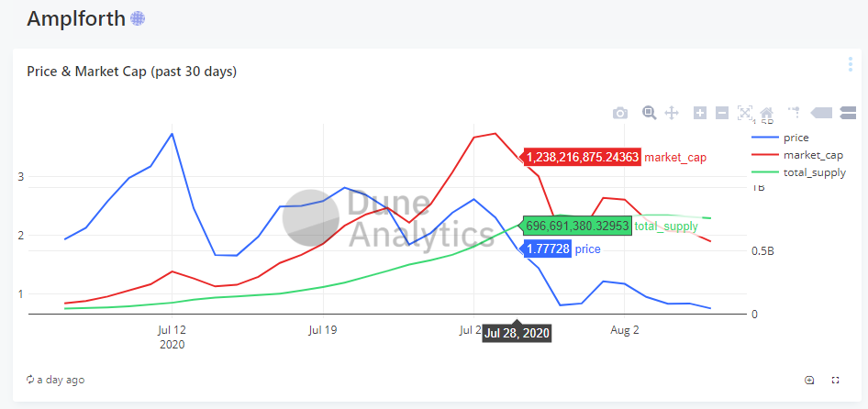Click the Amplforth globe icon

(x=138, y=18)
